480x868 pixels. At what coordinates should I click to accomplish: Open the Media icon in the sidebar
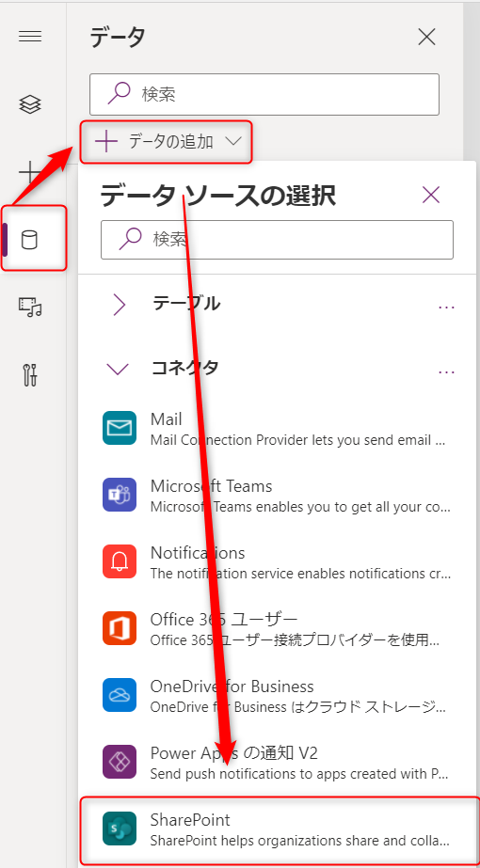(x=30, y=307)
